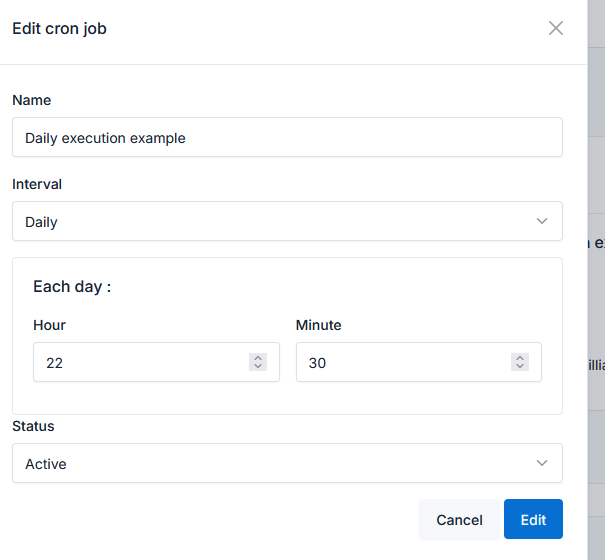The image size is (605, 560).
Task: Click the Interval field label
Action: click(37, 184)
